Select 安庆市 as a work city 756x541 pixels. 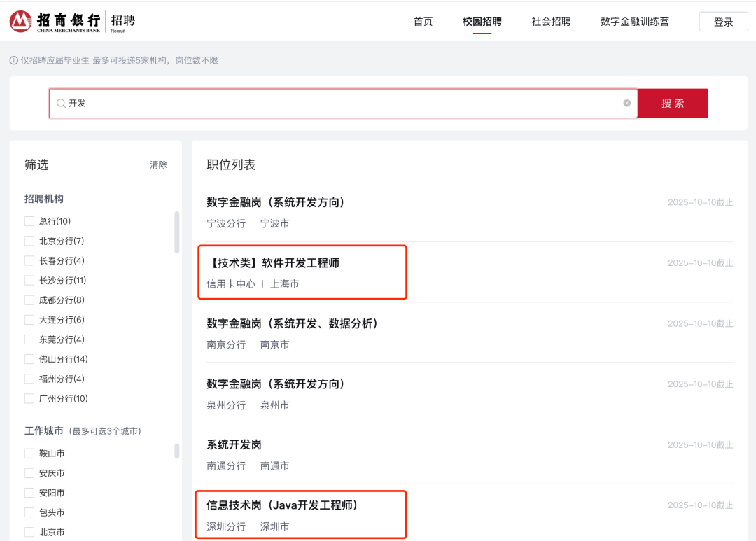pyautogui.click(x=29, y=472)
